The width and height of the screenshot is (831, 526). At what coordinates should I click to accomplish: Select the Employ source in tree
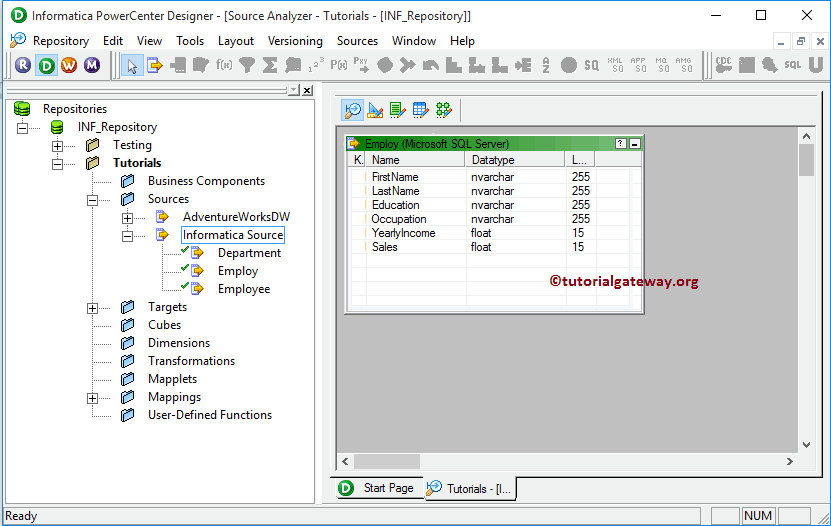238,271
